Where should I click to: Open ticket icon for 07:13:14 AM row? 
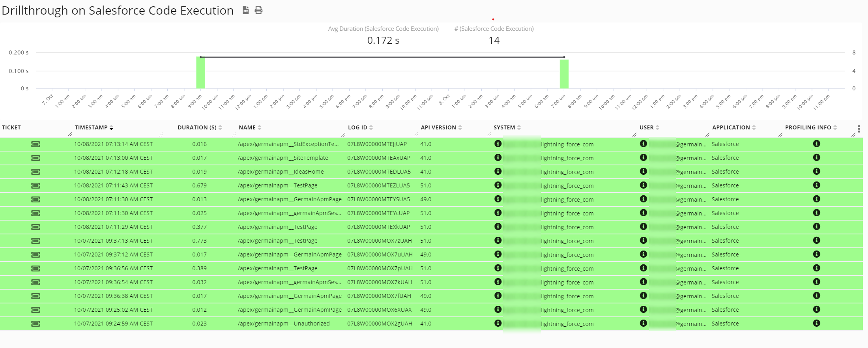pyautogui.click(x=36, y=144)
